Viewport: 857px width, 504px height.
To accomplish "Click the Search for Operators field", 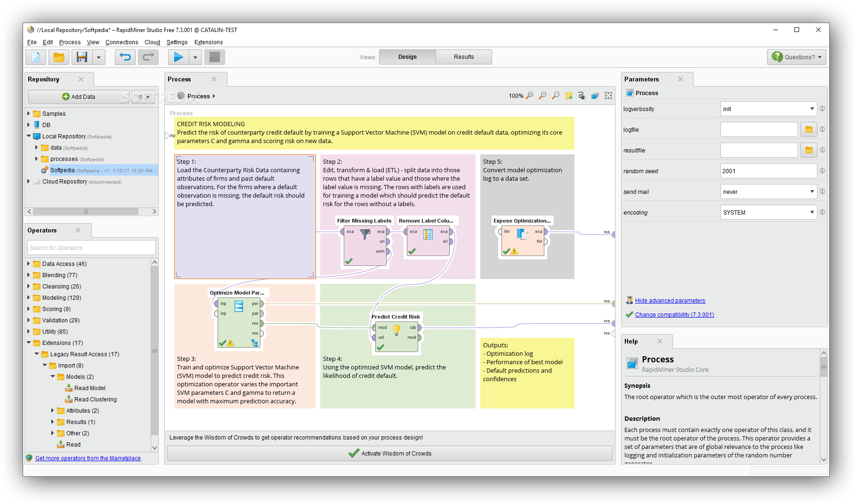I will coord(91,248).
